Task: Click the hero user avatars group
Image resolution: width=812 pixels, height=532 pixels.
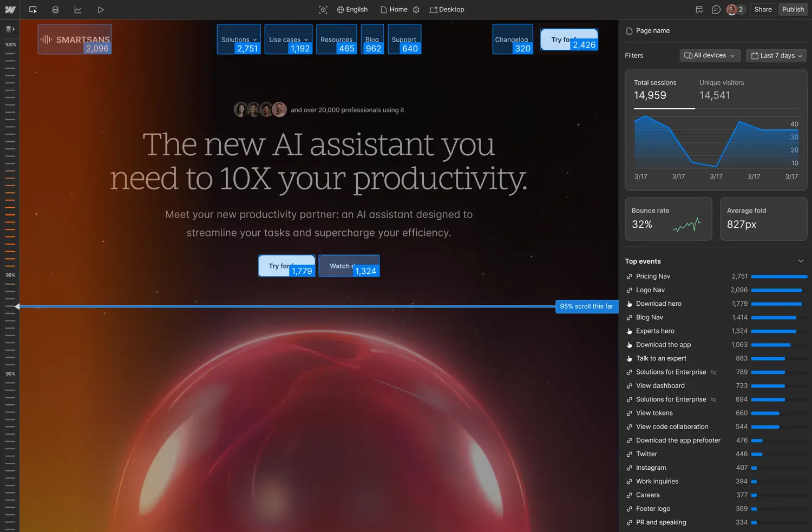Action: pos(260,110)
